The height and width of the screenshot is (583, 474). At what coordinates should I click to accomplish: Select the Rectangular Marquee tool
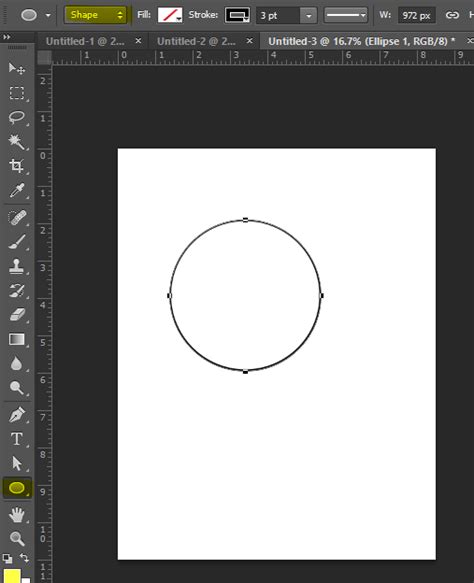coord(17,93)
